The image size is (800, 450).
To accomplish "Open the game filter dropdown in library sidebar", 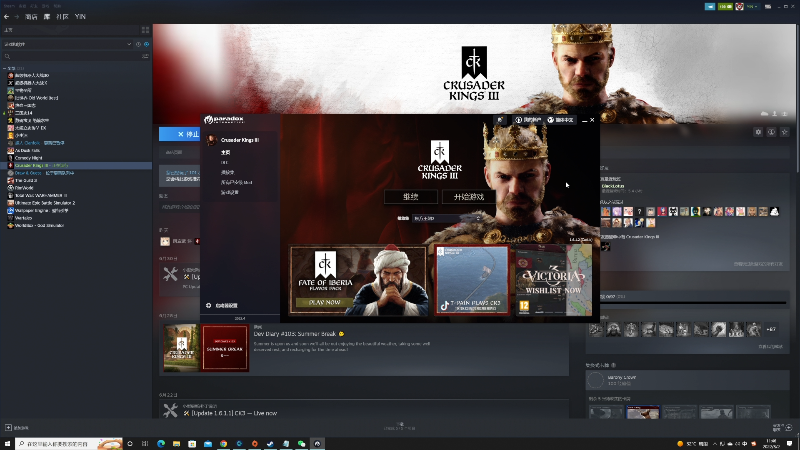I will point(67,44).
